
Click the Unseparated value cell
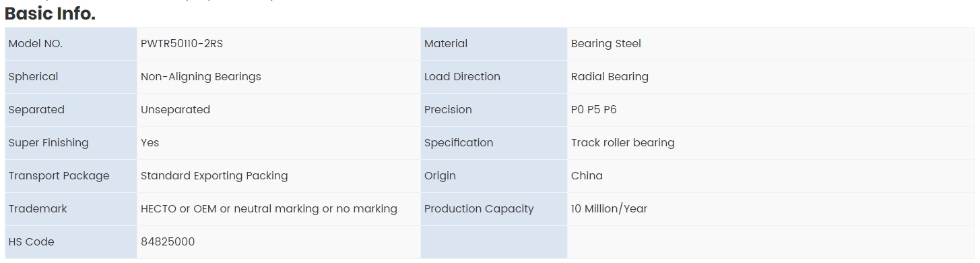[x=279, y=110]
